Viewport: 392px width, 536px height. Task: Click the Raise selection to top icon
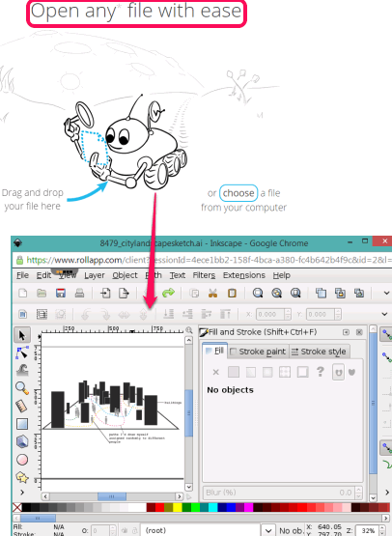click(x=225, y=314)
